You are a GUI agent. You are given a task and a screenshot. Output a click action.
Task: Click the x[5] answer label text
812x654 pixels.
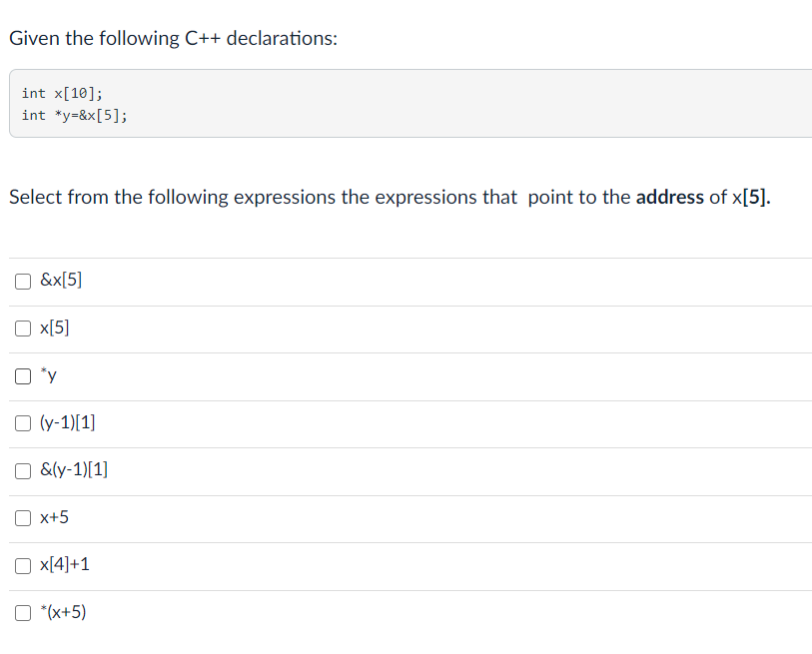55,327
